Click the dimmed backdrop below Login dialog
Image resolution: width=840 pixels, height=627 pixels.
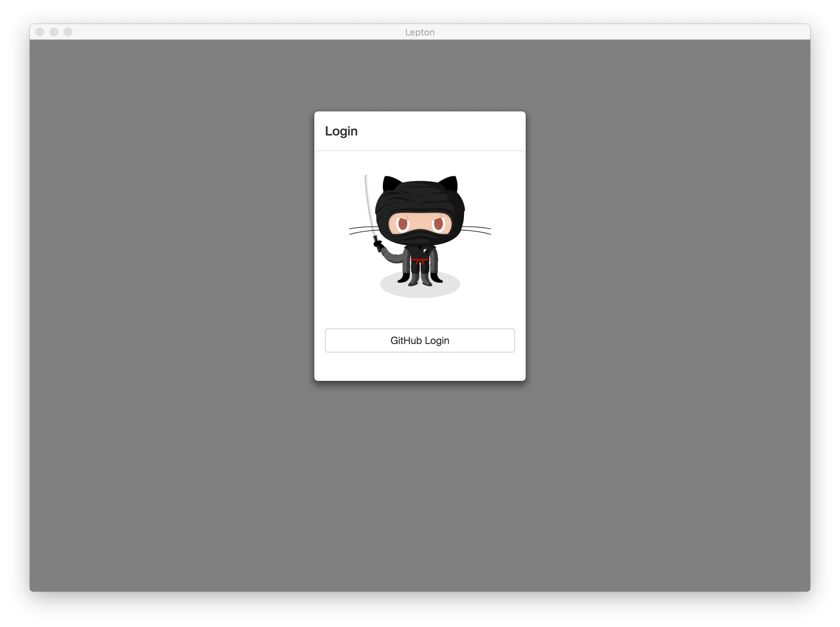pos(419,486)
